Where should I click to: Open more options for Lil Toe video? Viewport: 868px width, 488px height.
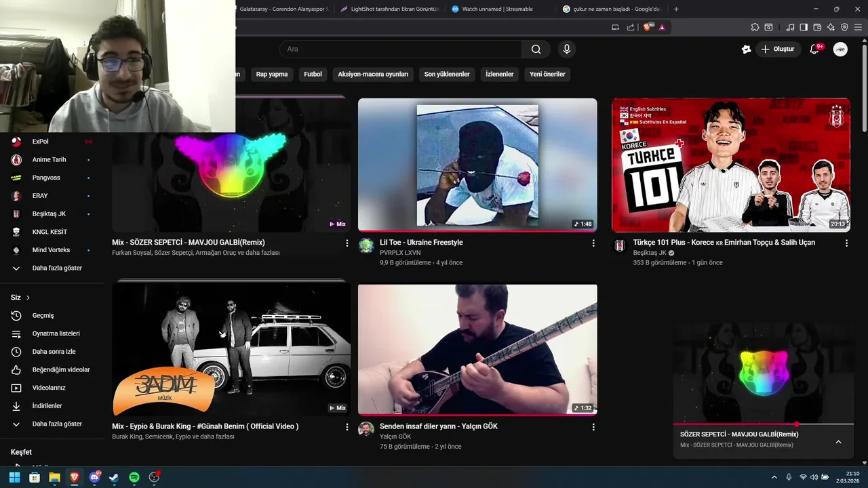pos(593,243)
